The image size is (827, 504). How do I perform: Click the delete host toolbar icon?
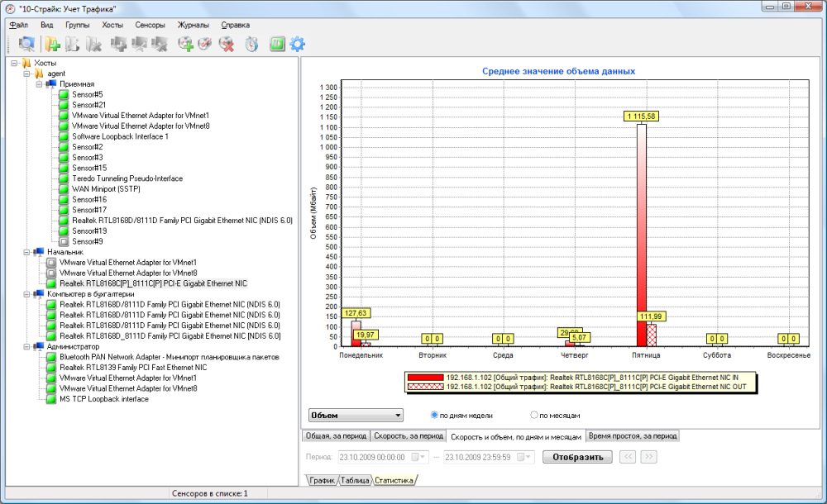click(160, 45)
